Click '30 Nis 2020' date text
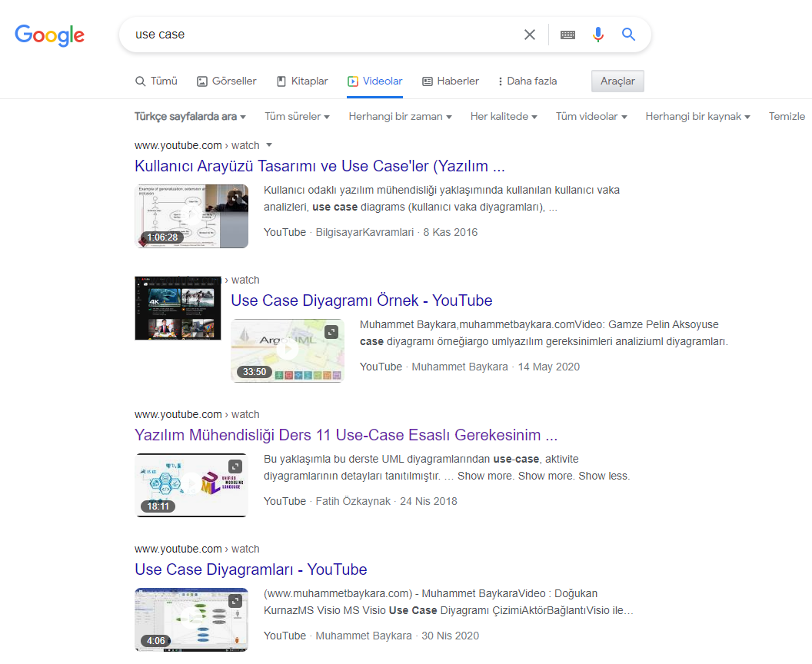Screen dimensions: 812x664 coord(450,636)
